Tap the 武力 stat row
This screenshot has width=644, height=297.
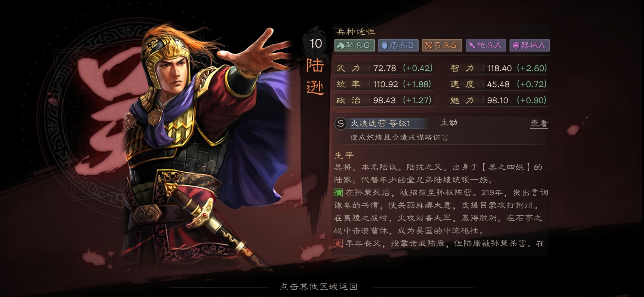point(384,68)
